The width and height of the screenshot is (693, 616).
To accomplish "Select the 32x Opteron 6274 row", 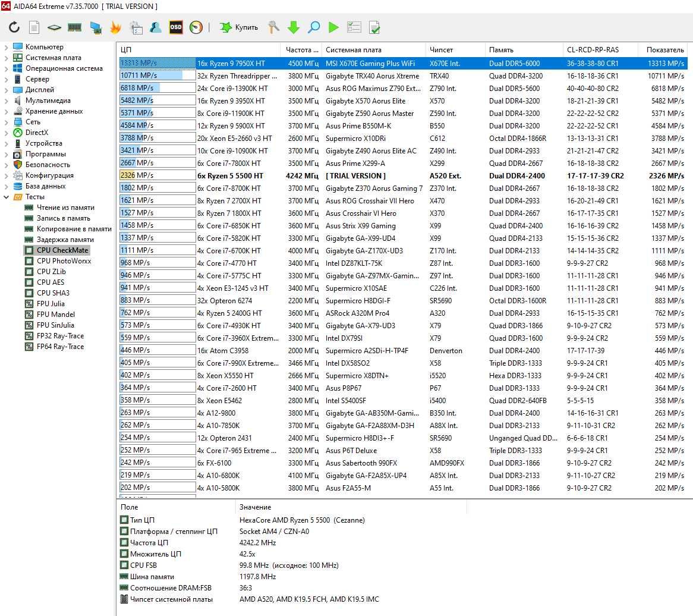I will pyautogui.click(x=403, y=301).
